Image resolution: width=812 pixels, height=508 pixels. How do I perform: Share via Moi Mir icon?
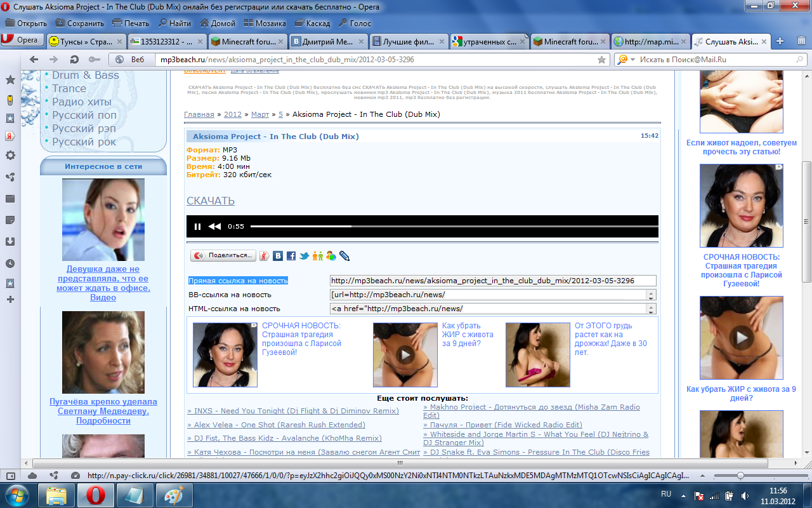tap(331, 256)
